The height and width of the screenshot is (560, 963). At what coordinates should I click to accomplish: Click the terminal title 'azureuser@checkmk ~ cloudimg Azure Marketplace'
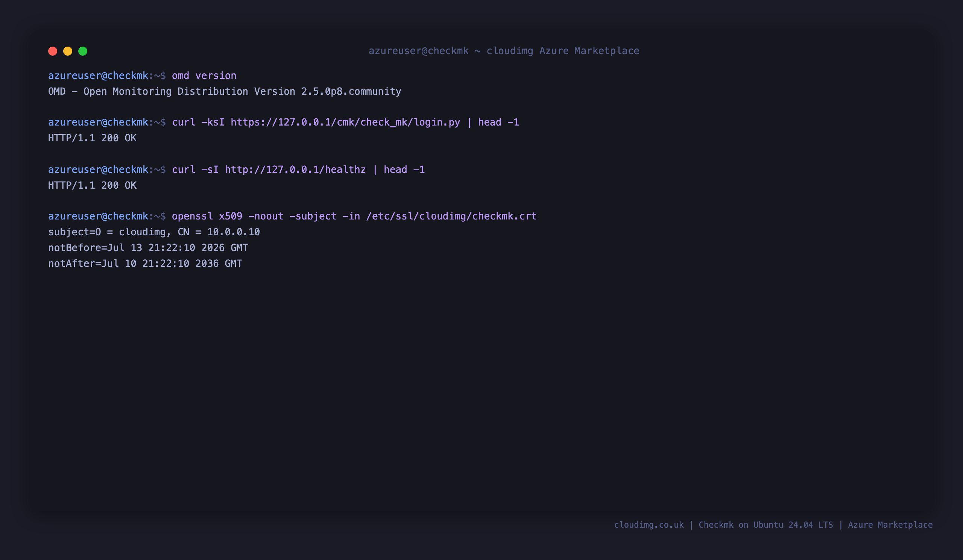click(x=504, y=51)
